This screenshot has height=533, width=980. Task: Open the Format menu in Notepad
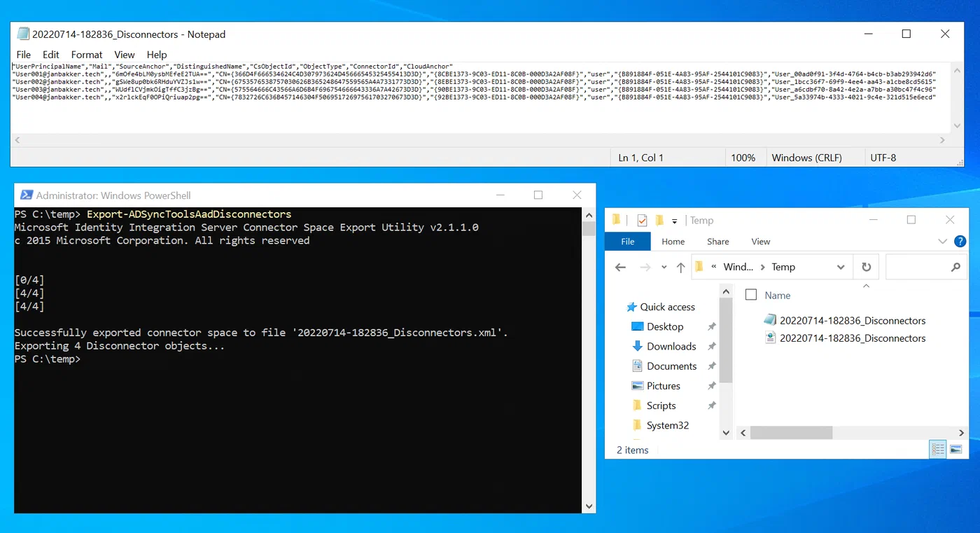pyautogui.click(x=87, y=55)
